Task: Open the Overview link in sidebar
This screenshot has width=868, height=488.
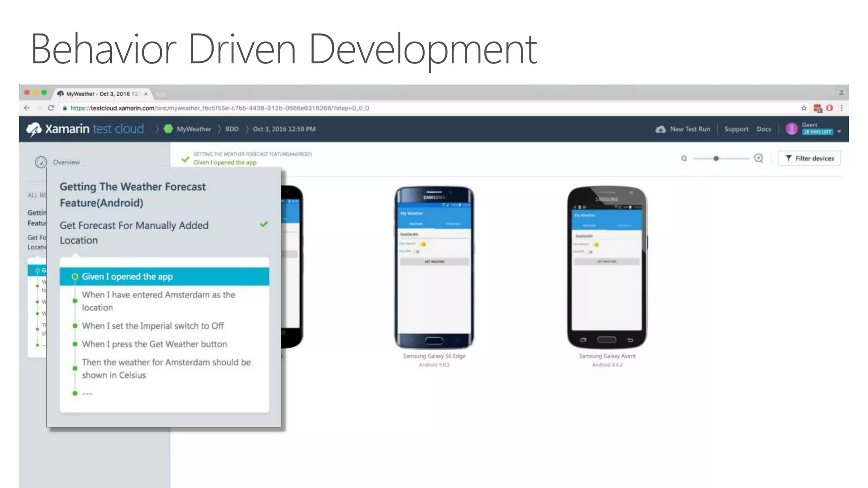Action: [66, 162]
